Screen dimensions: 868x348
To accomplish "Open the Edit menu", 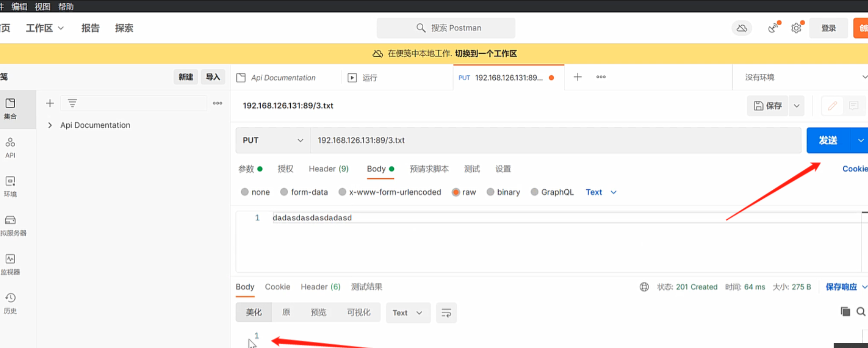I will [x=19, y=6].
